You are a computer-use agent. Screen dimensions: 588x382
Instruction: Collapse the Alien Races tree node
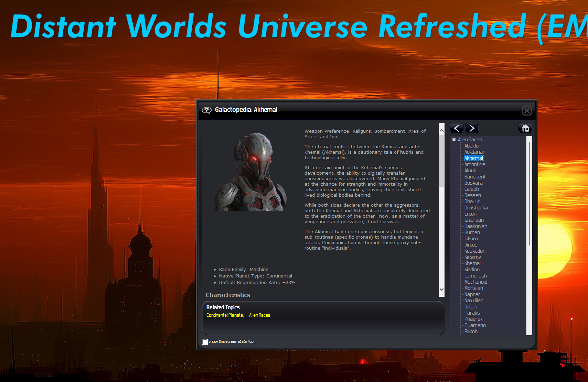tap(454, 139)
